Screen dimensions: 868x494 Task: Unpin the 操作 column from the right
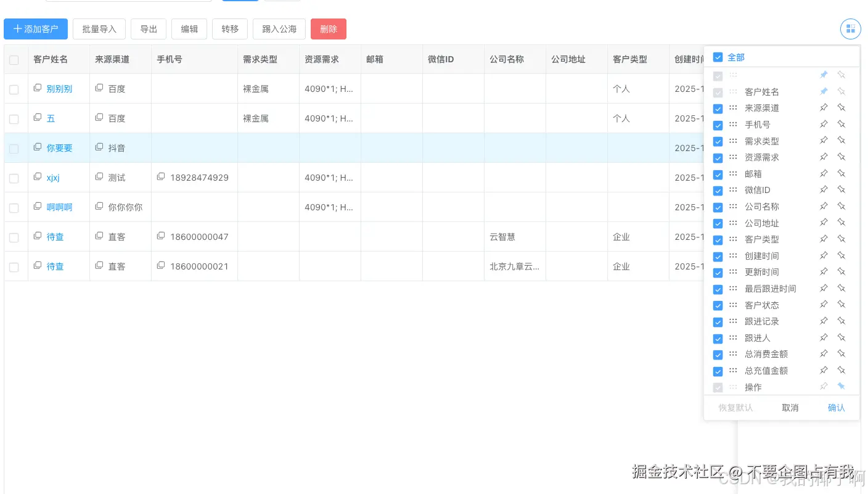[841, 386]
